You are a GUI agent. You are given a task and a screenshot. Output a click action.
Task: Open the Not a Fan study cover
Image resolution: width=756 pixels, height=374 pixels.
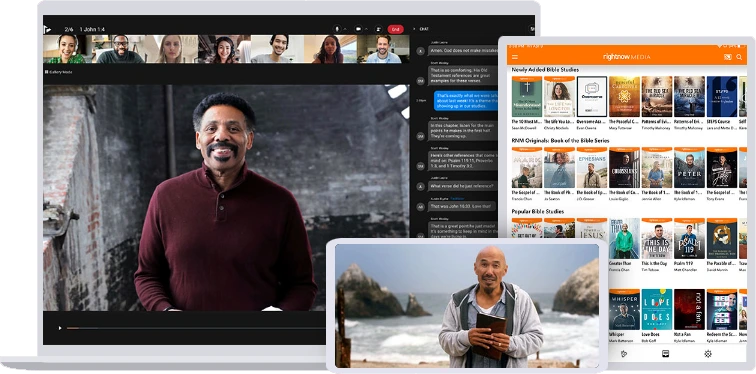(689, 309)
